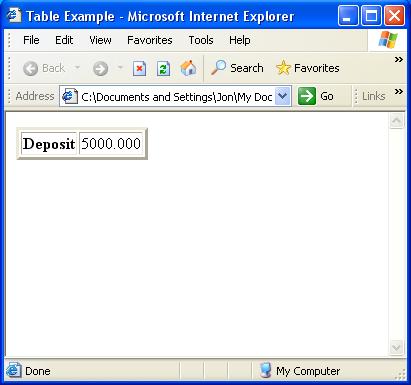This screenshot has width=411, height=385.
Task: Click the green Go button
Action: coord(316,96)
